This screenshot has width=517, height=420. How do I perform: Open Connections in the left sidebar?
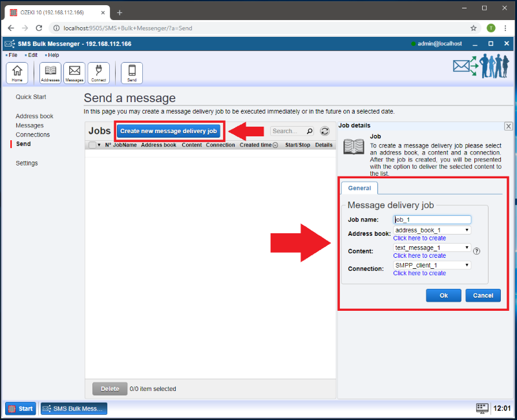click(x=32, y=134)
